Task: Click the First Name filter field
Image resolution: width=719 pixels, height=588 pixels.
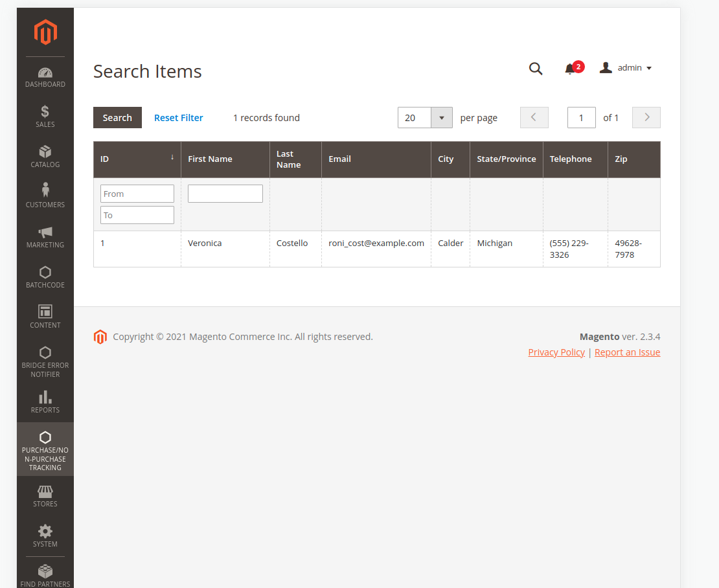Action: [x=225, y=194]
